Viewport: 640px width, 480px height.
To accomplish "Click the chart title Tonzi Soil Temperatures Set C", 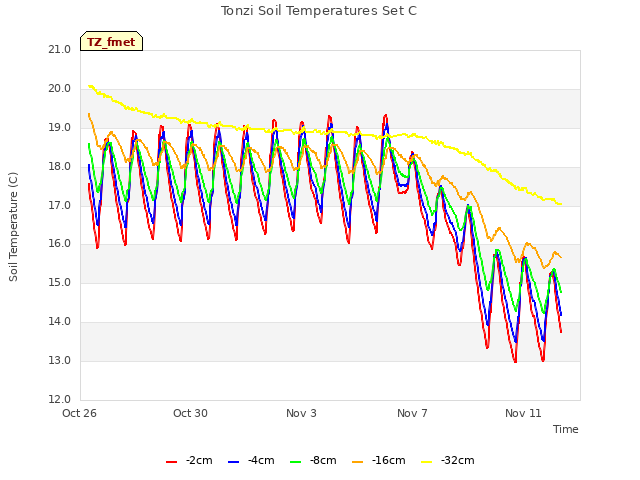I will tap(319, 11).
